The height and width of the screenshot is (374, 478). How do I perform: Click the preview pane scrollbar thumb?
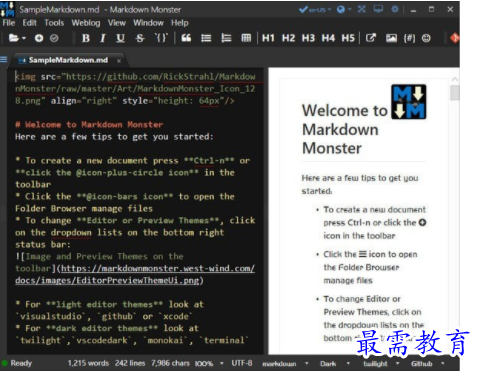pyautogui.click(x=454, y=92)
